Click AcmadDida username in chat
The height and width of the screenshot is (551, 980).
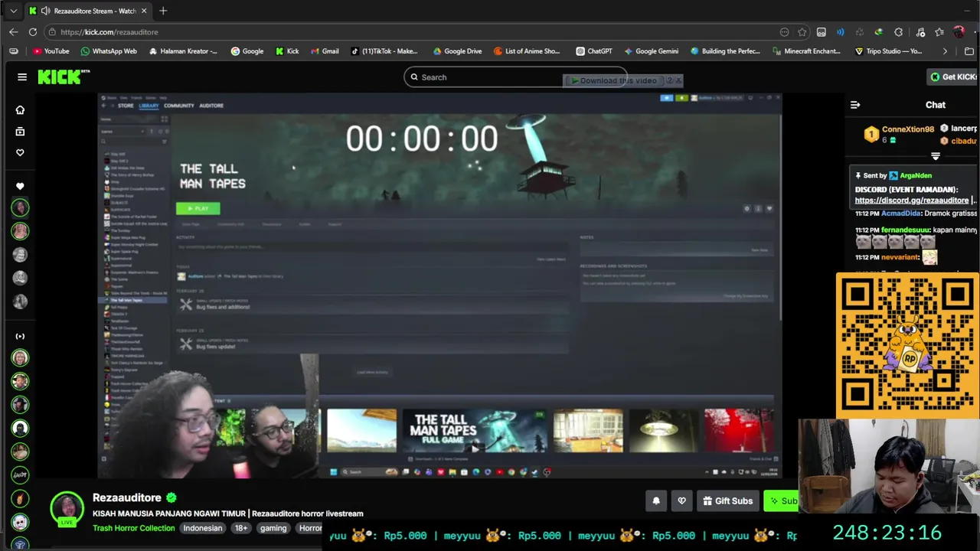[900, 214]
